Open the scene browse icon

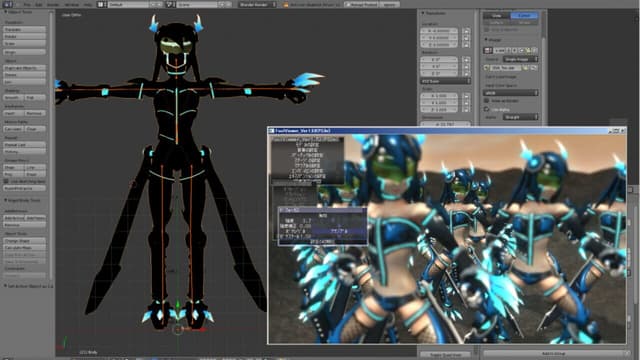[170, 4]
